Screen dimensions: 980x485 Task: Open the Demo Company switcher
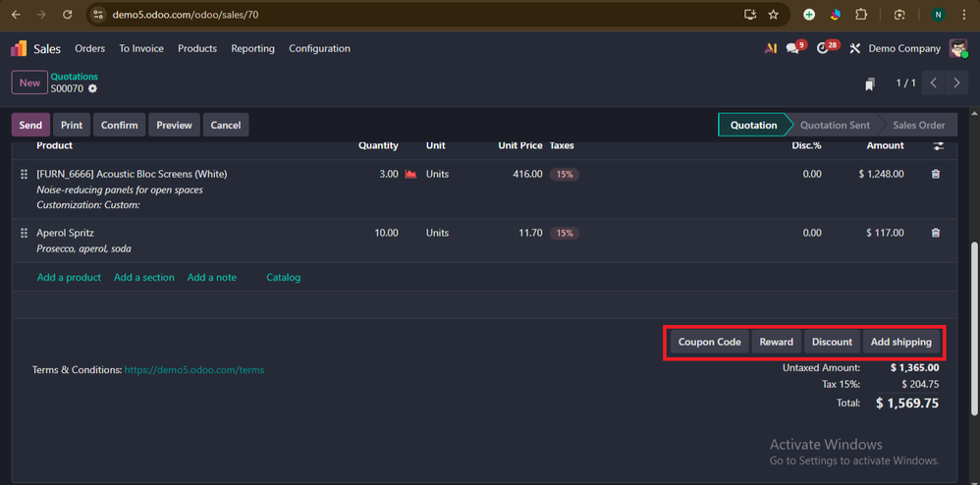[904, 49]
